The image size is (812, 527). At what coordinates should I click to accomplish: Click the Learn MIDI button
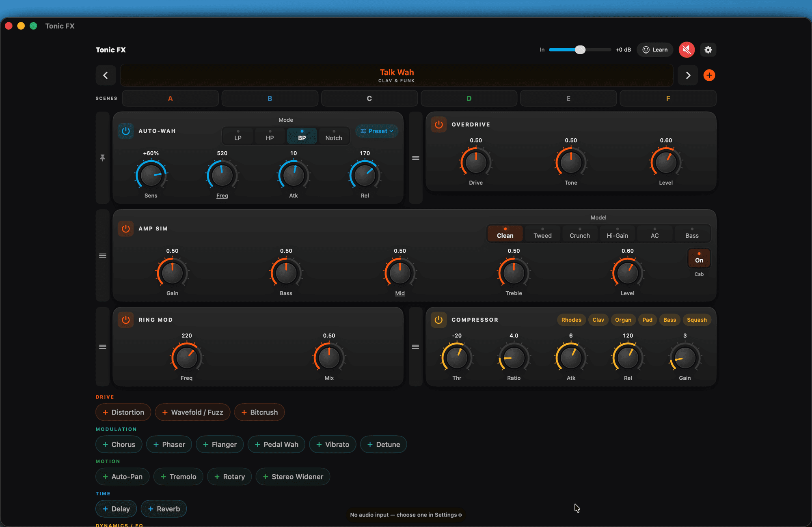click(x=655, y=50)
